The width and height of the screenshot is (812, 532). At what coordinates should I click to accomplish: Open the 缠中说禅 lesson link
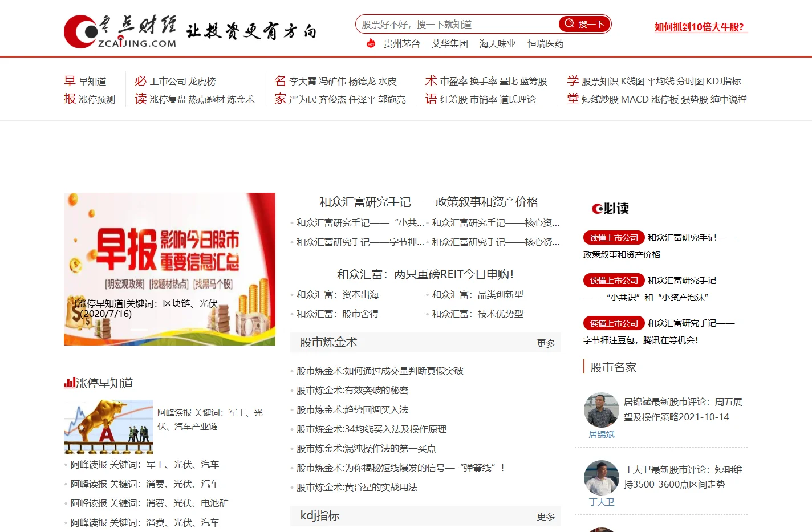[x=729, y=100]
